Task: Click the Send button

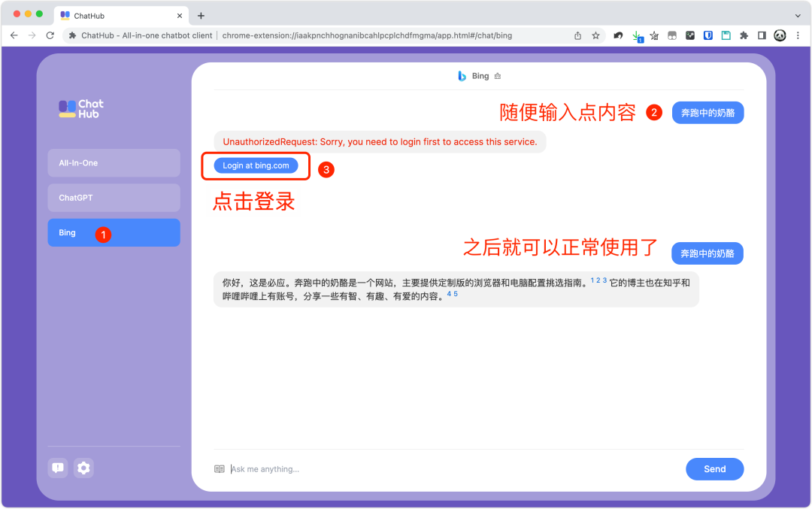Action: tap(715, 469)
